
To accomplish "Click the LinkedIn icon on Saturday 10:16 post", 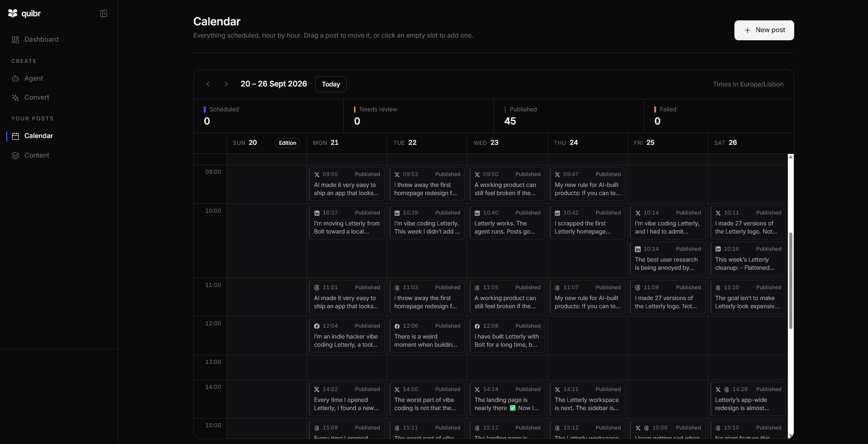I will (x=718, y=249).
